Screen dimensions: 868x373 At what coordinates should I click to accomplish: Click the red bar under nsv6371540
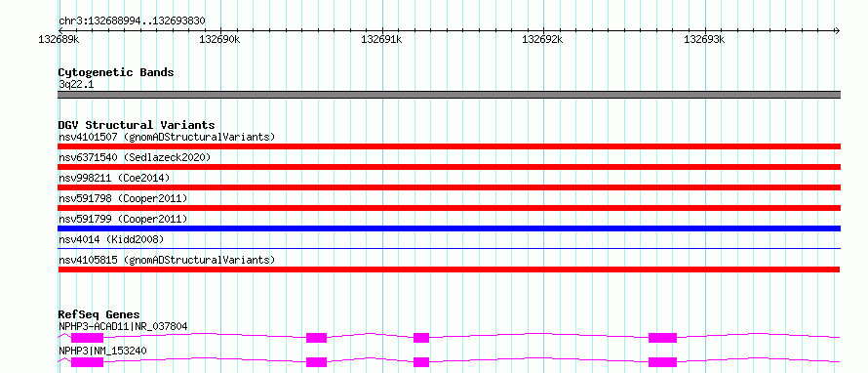[x=449, y=167]
